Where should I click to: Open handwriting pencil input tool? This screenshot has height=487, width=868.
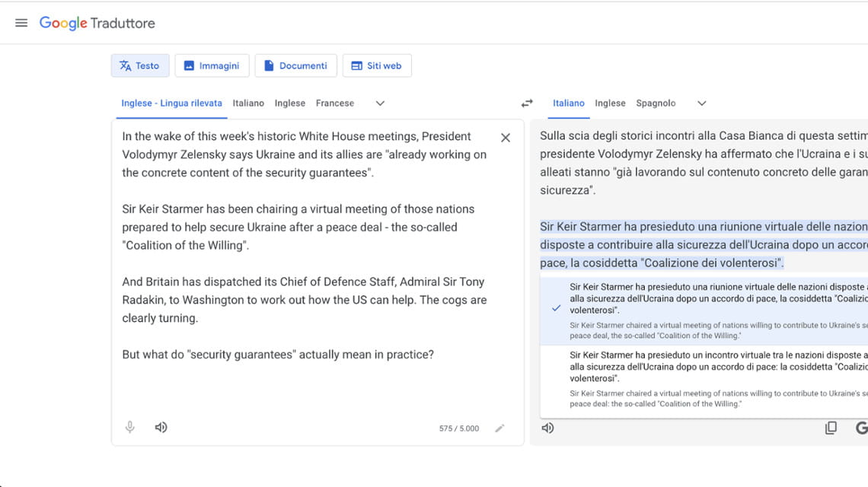(499, 428)
